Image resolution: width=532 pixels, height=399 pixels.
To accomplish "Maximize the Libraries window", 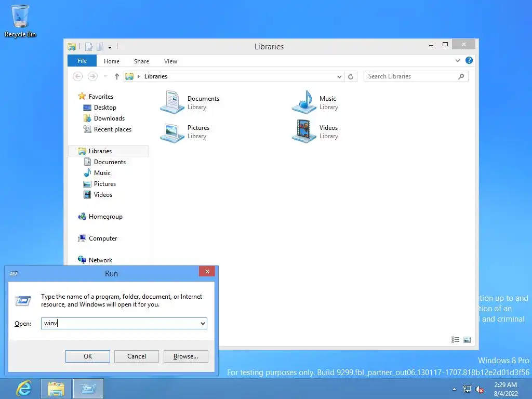I will tap(445, 45).
